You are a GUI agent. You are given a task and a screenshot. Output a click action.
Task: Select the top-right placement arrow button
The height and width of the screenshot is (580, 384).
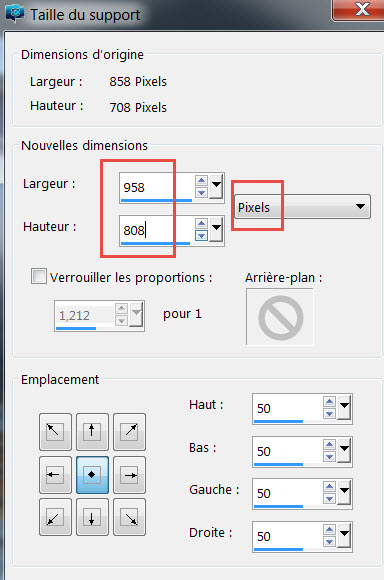pos(129,431)
